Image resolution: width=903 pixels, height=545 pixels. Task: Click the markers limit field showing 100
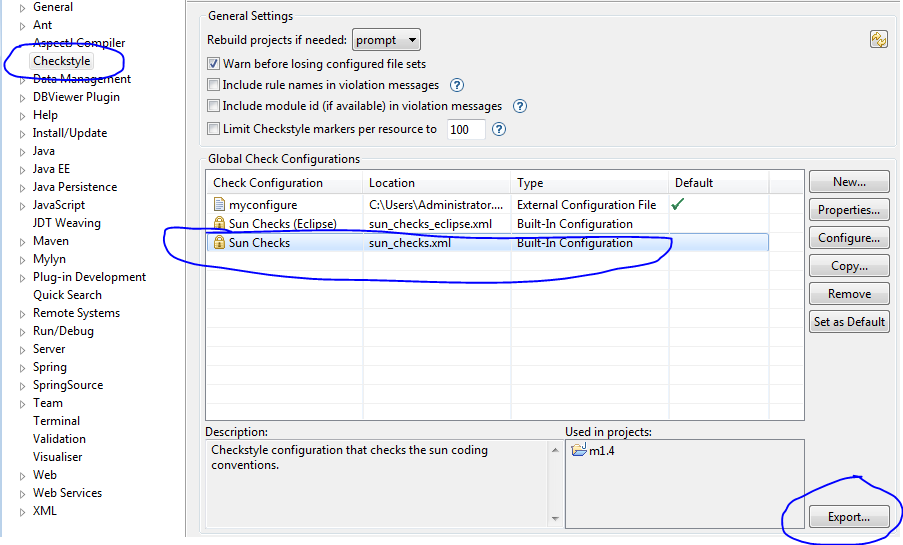tap(465, 130)
